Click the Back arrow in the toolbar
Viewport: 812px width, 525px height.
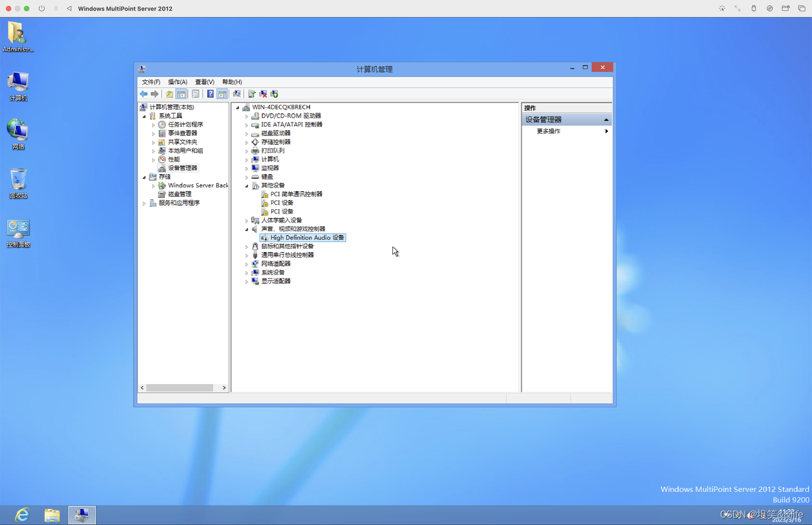[x=144, y=94]
